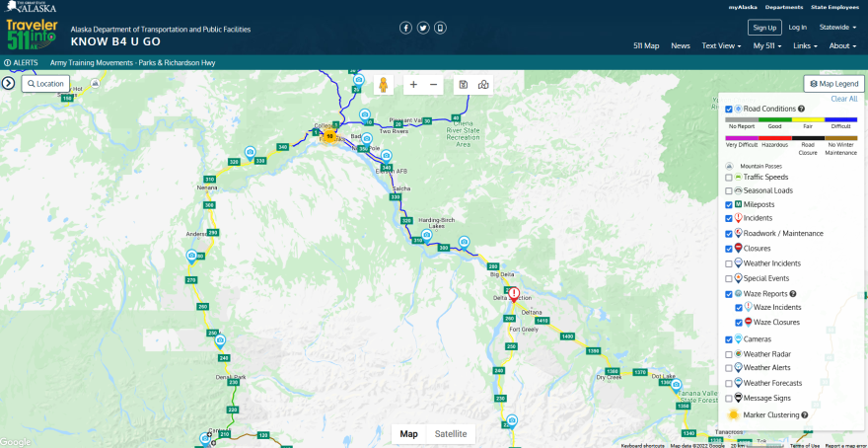Image resolution: width=868 pixels, height=448 pixels.
Task: Open the cluster marker labeled 10 near Fairbanks
Action: pyautogui.click(x=329, y=135)
